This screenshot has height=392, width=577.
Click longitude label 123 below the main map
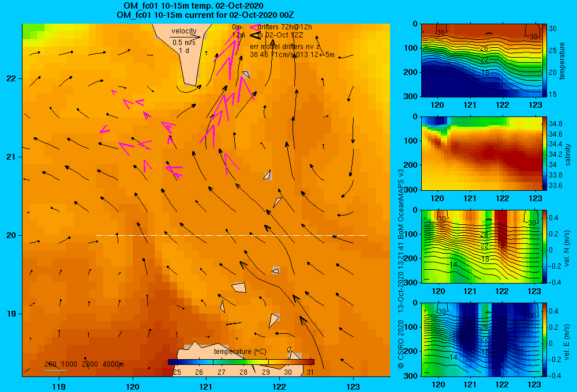[353, 386]
